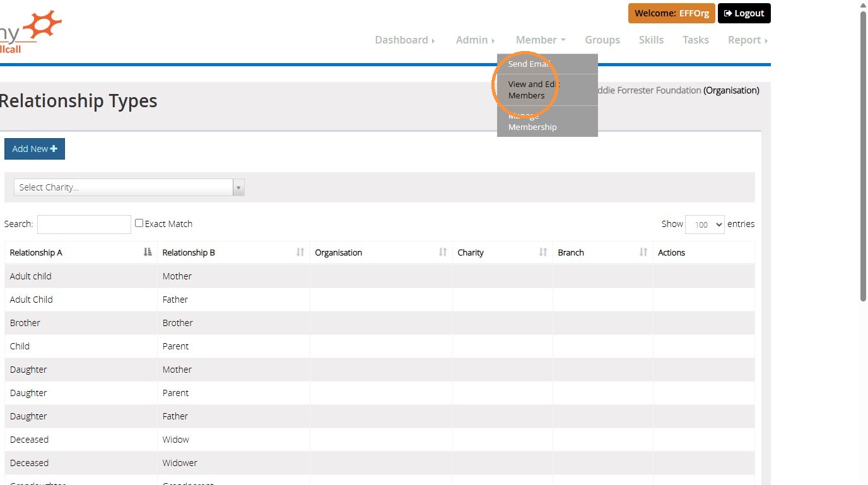The height and width of the screenshot is (485, 868).
Task: Choose Manage Membership menu entry
Action: pos(548,121)
